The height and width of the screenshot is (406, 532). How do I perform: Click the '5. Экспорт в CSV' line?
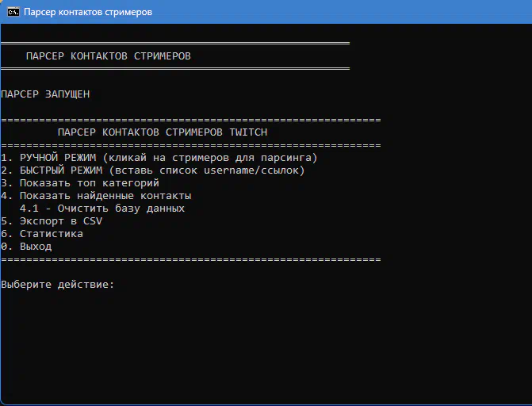(x=51, y=221)
